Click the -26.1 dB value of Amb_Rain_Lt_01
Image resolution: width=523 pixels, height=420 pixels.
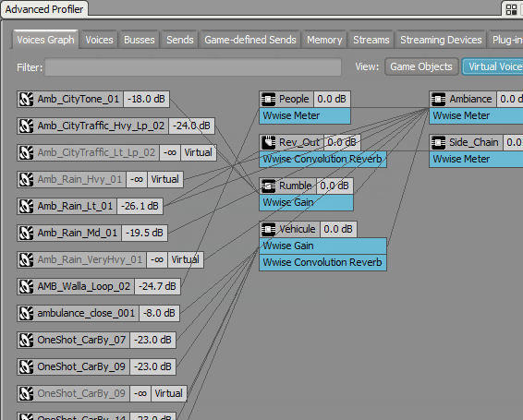click(x=140, y=206)
